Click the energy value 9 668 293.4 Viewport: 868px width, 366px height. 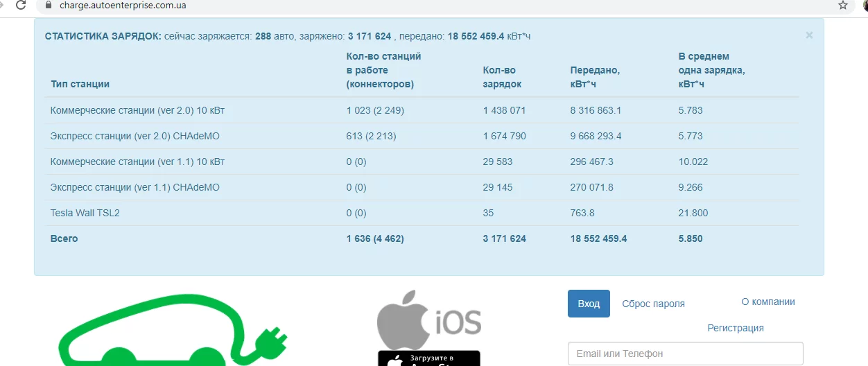pyautogui.click(x=596, y=136)
